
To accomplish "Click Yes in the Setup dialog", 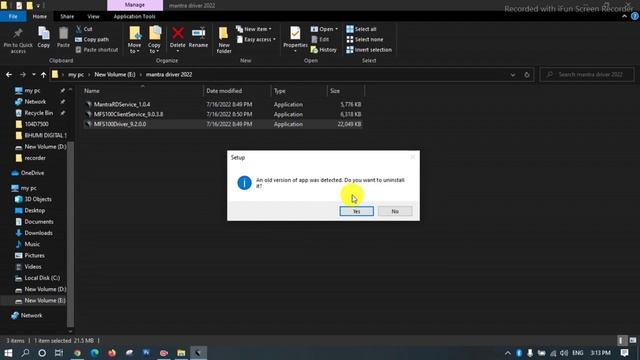I will tap(356, 211).
